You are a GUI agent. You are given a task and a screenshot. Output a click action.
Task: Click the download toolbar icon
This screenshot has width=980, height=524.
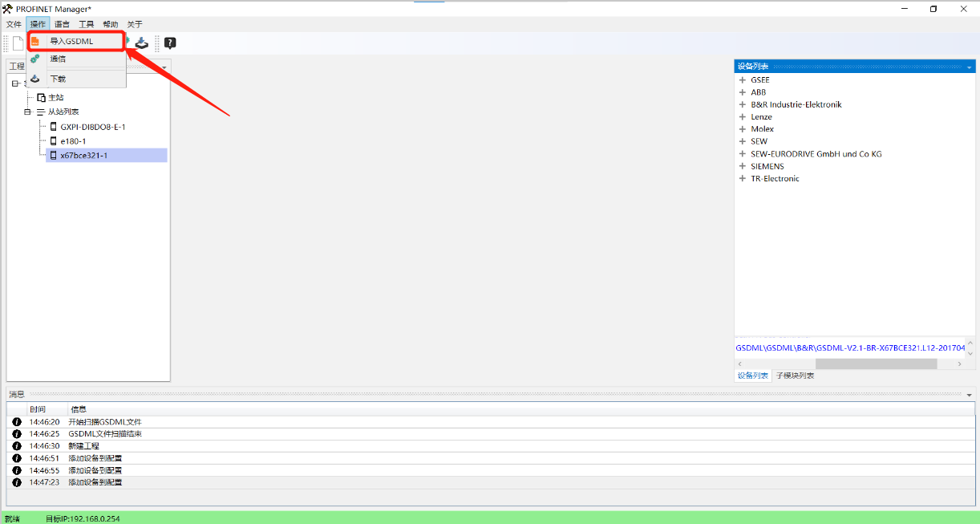(x=141, y=43)
